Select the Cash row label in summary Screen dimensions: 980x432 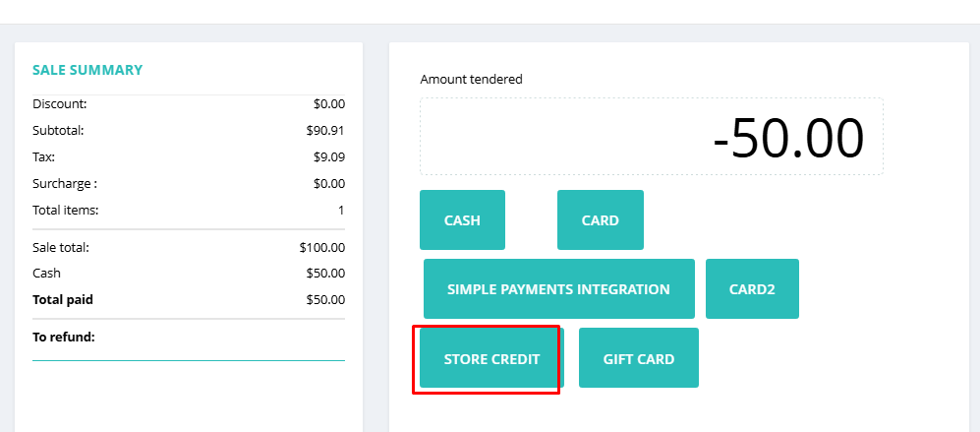[46, 274]
